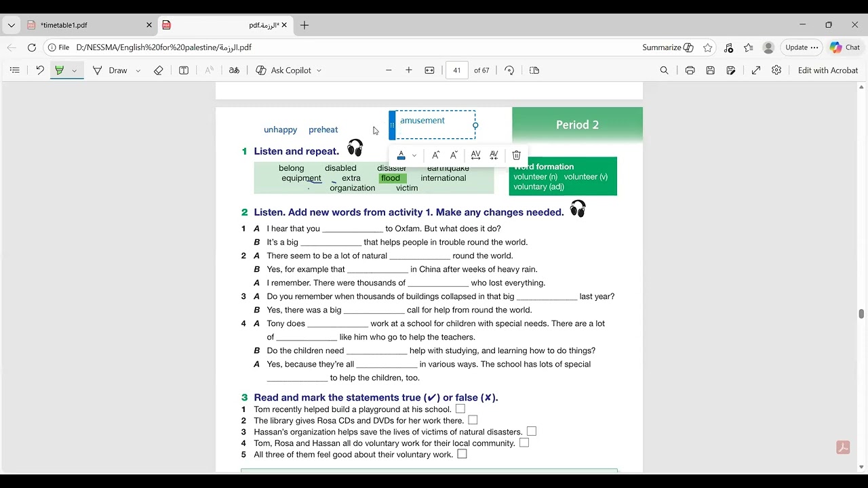This screenshot has height=488, width=868.
Task: Close the timetable1.pdf tab
Action: 149,25
